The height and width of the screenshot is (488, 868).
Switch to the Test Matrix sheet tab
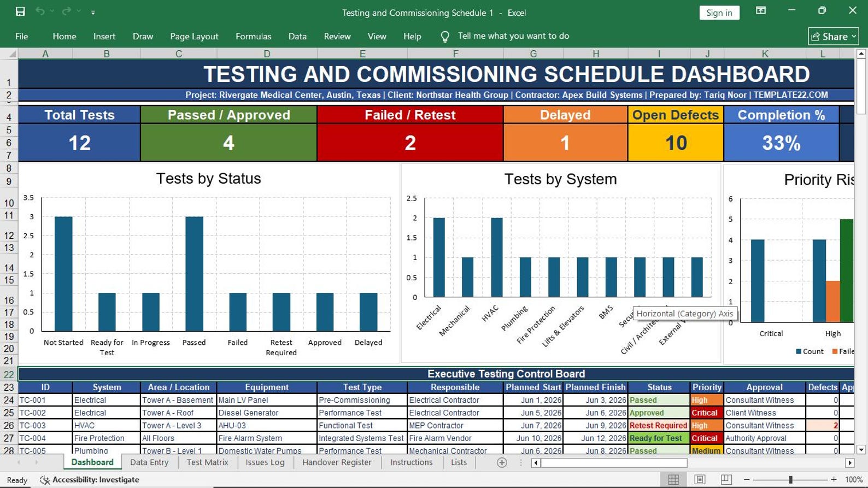[207, 462]
